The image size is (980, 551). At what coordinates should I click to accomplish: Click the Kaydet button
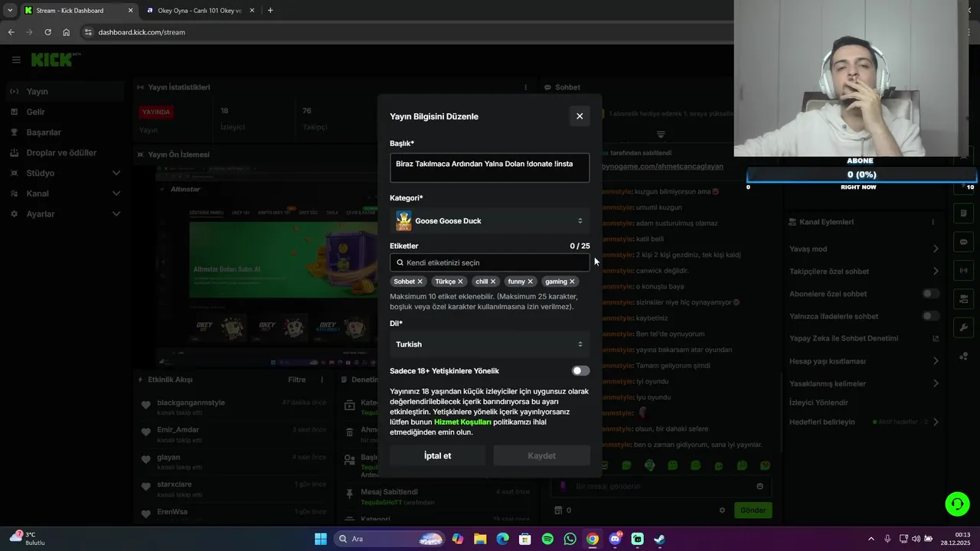coord(541,456)
